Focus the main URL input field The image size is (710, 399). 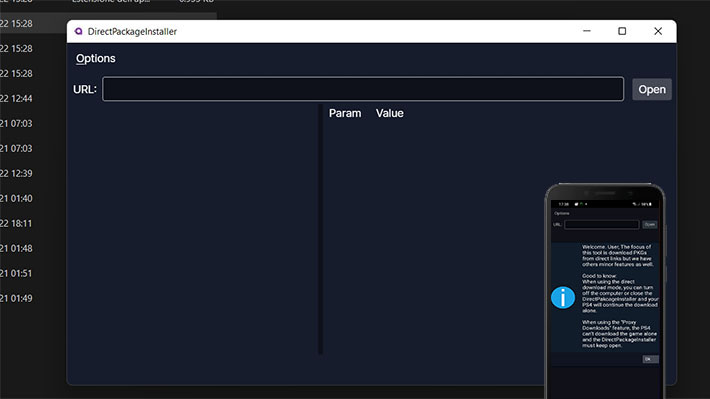pos(363,89)
